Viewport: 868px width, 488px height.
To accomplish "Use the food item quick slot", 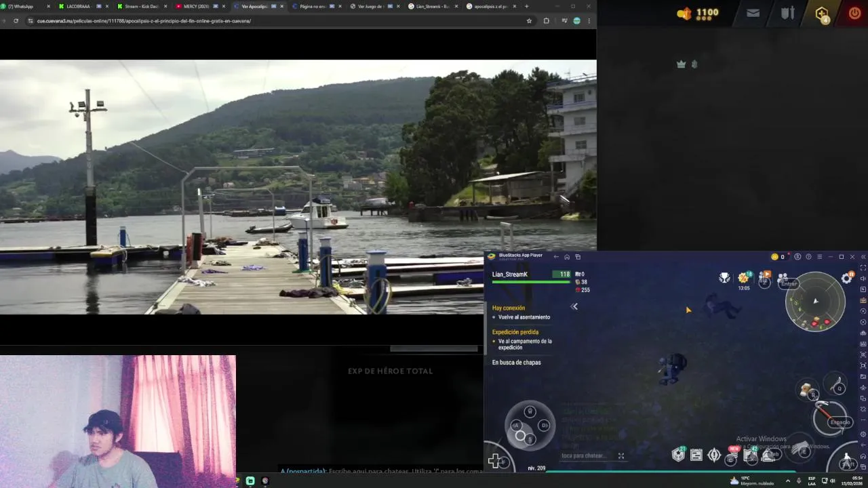I will [807, 390].
